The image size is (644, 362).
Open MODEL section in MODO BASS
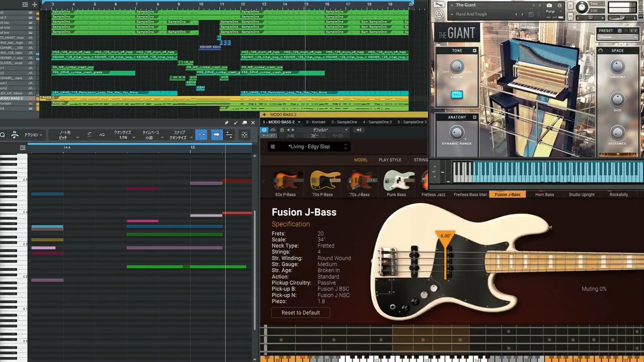click(361, 160)
